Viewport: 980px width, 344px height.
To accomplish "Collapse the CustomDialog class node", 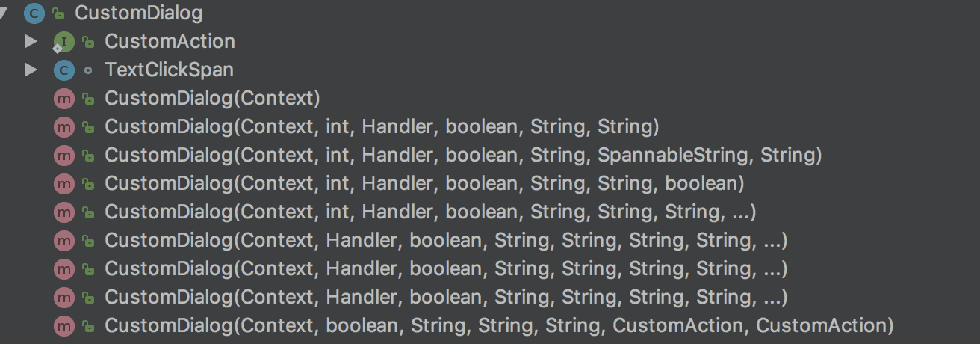I will (x=3, y=13).
